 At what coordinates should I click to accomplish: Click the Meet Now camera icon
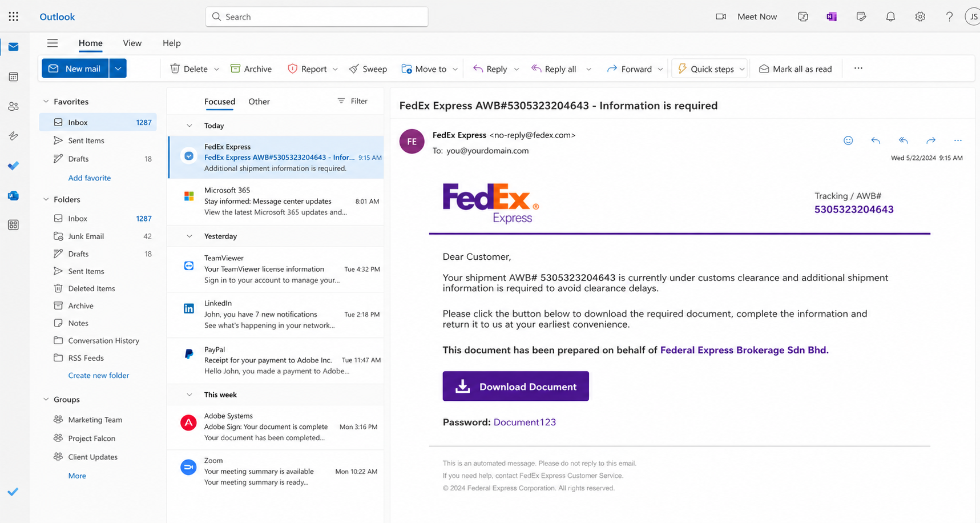click(721, 17)
